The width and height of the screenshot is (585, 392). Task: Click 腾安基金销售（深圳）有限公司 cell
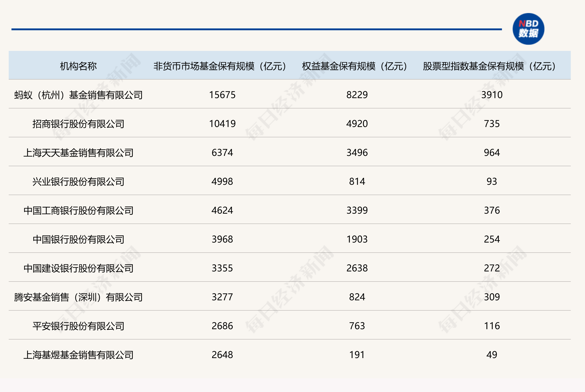[x=78, y=297]
